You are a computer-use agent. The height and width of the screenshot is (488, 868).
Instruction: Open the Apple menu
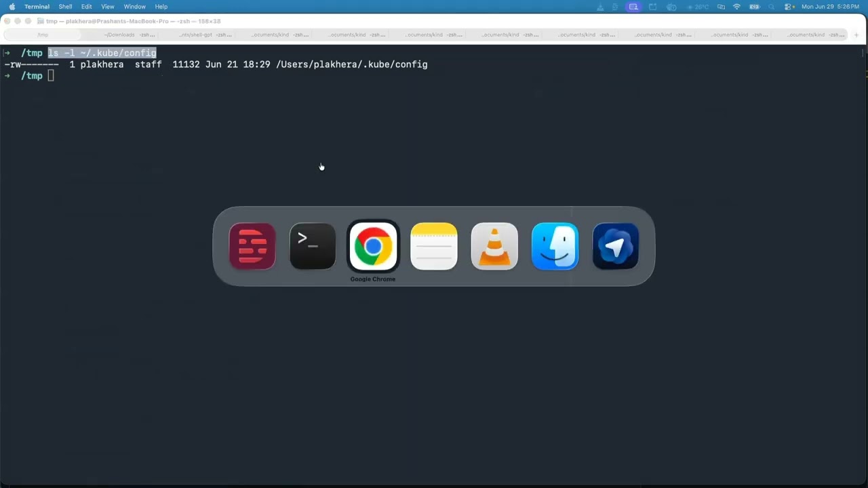pyautogui.click(x=12, y=7)
